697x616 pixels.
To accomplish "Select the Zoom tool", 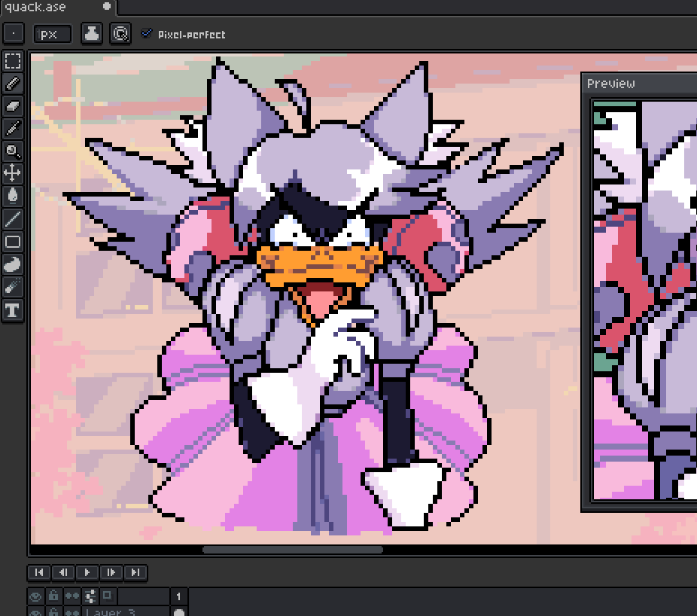I will [x=13, y=151].
